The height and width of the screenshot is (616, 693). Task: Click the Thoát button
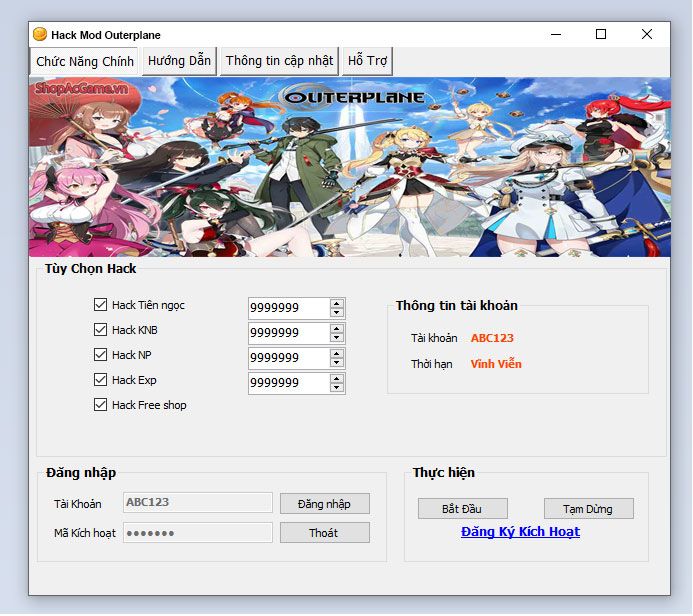[325, 532]
